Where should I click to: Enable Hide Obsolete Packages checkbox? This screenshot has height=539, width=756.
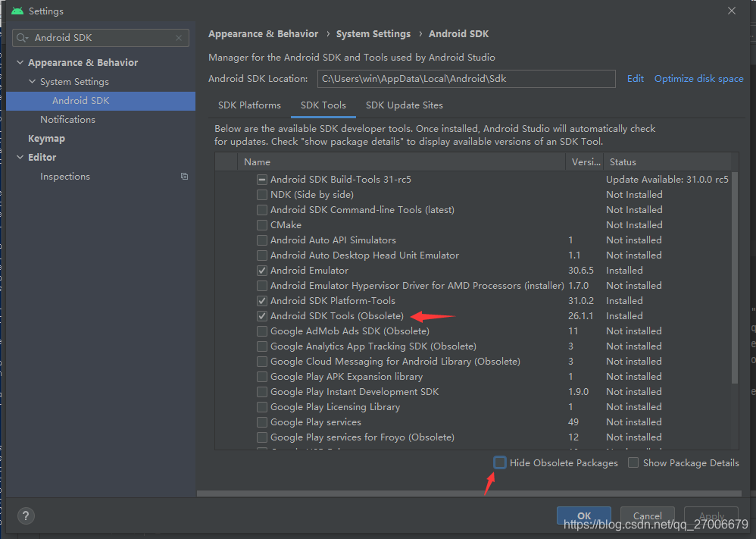pyautogui.click(x=500, y=462)
